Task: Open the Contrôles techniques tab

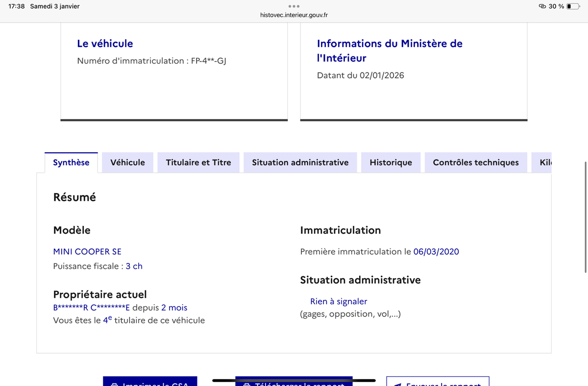Action: click(x=476, y=163)
